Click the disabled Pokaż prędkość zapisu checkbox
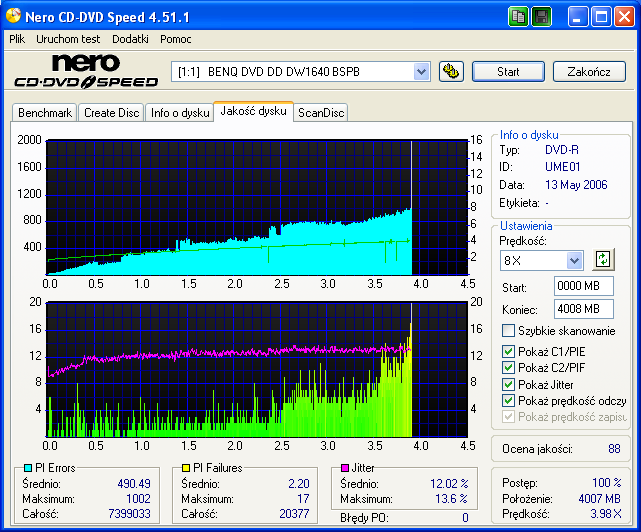The height and width of the screenshot is (532, 641). click(508, 417)
